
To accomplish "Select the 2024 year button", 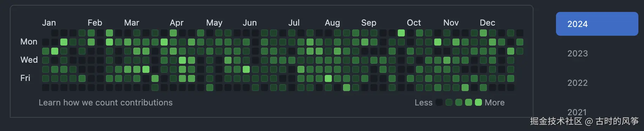I will [x=597, y=24].
